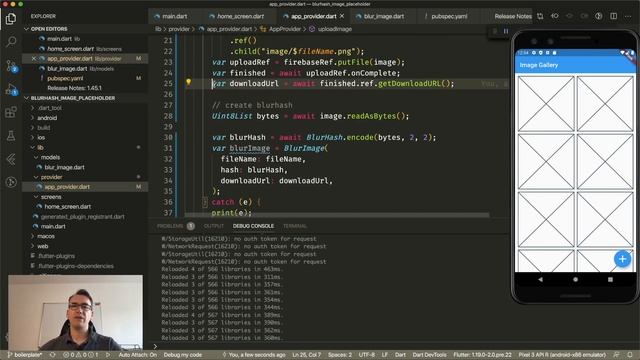
Task: Split the editor right
Action: tap(613, 16)
